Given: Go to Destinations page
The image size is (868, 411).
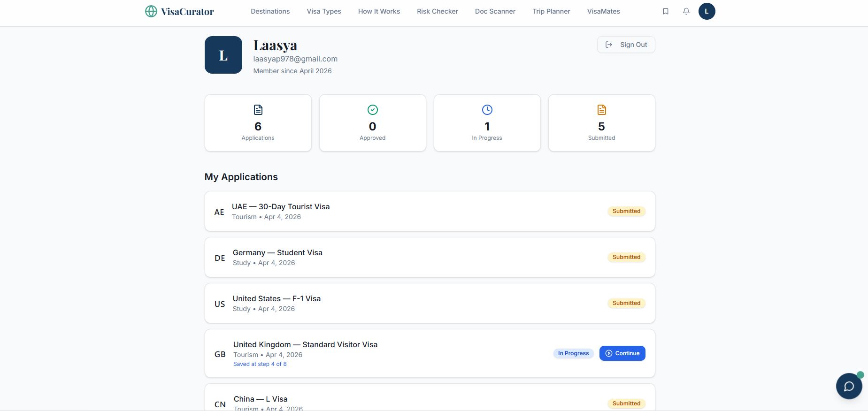Looking at the screenshot, I should point(270,11).
